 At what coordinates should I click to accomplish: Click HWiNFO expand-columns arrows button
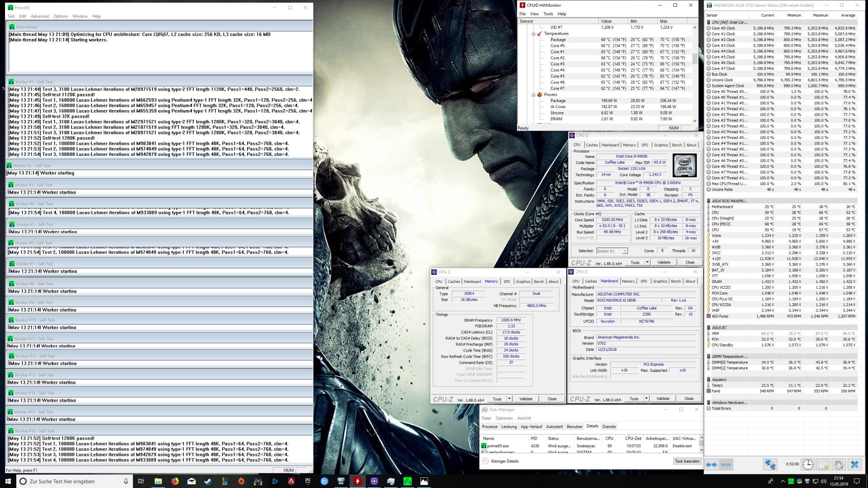[x=712, y=465]
